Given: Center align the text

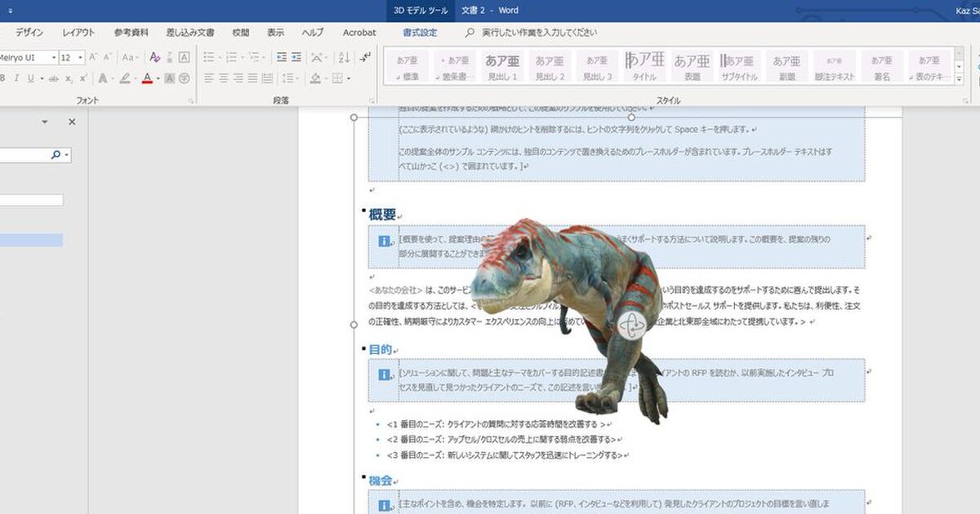Looking at the screenshot, I should [x=224, y=78].
